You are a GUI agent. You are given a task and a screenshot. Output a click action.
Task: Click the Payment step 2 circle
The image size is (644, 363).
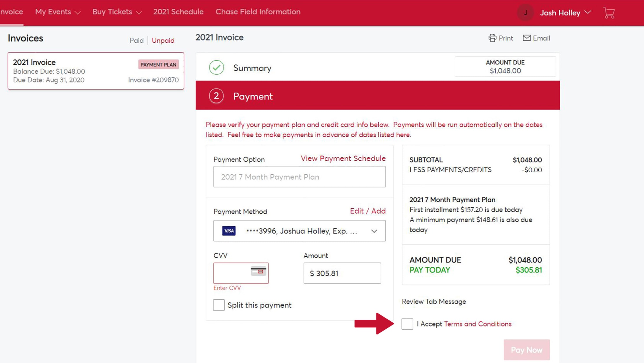[216, 96]
